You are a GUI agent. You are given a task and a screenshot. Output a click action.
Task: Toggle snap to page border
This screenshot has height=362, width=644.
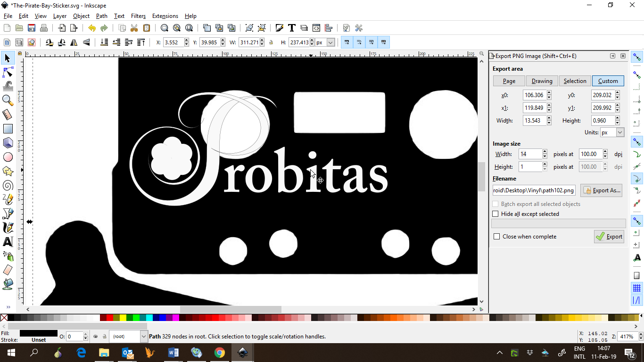pyautogui.click(x=637, y=276)
